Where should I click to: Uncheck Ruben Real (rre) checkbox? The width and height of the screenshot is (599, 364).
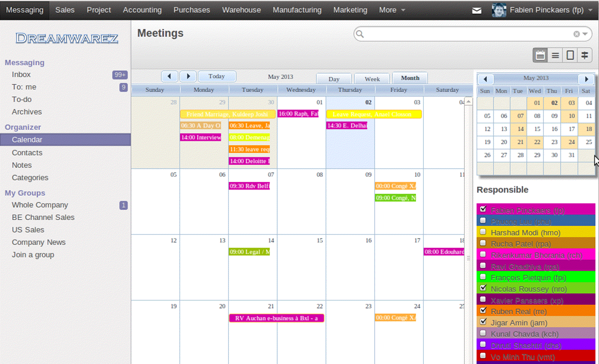coord(483,310)
